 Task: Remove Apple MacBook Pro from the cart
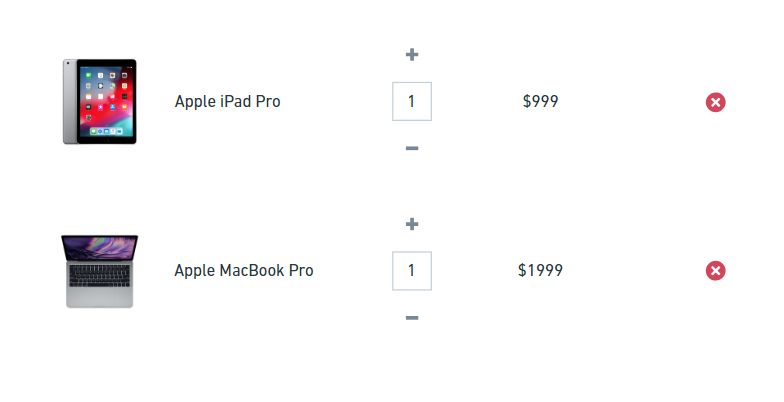point(716,271)
